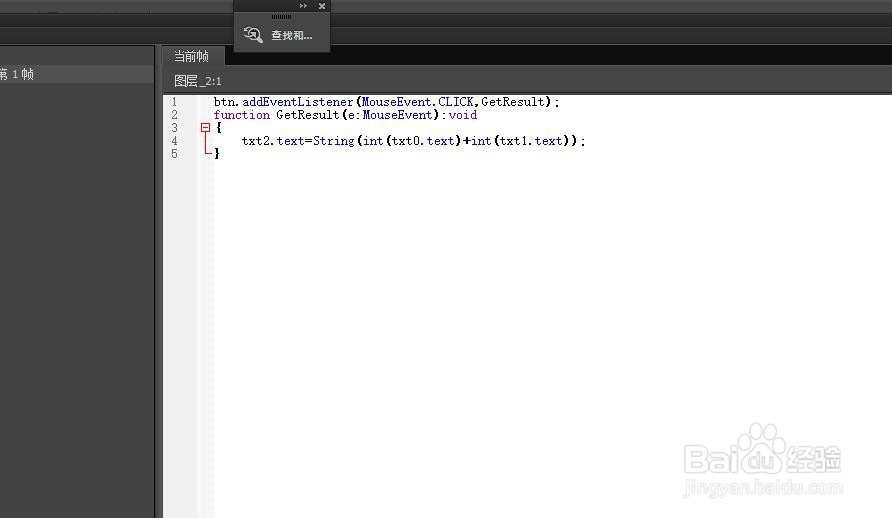Close the floating find panel

(321, 6)
